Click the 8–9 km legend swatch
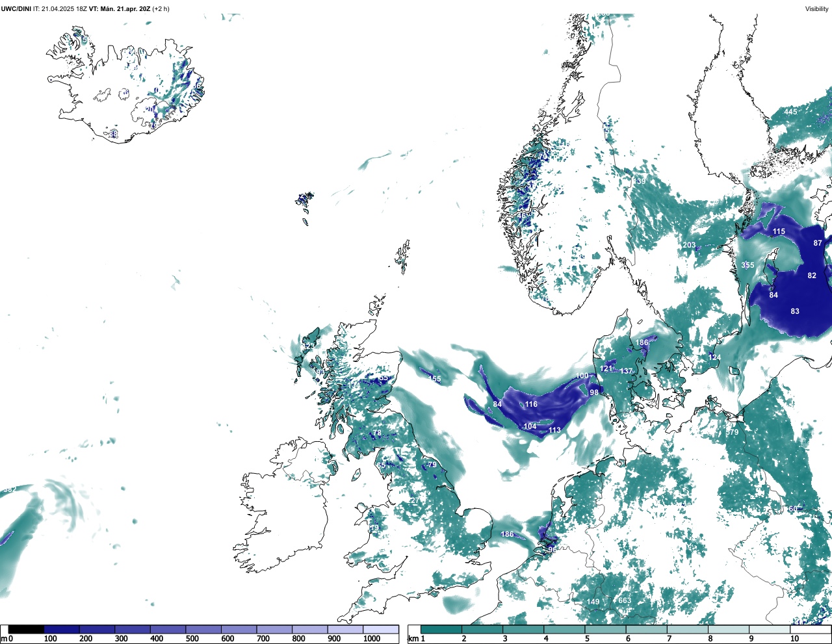Image resolution: width=832 pixels, height=644 pixels. (x=729, y=630)
